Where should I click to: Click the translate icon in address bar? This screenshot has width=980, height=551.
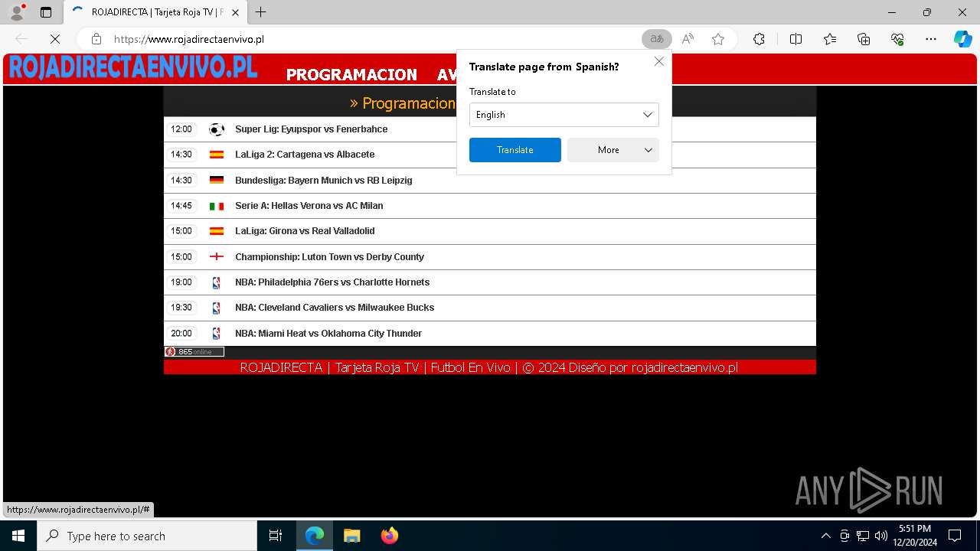click(x=656, y=39)
